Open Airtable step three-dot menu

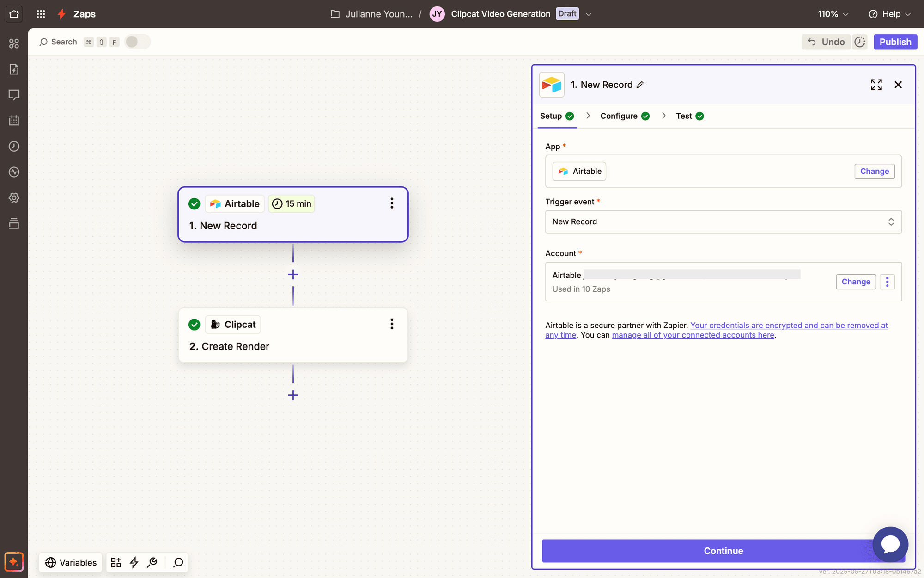(392, 203)
